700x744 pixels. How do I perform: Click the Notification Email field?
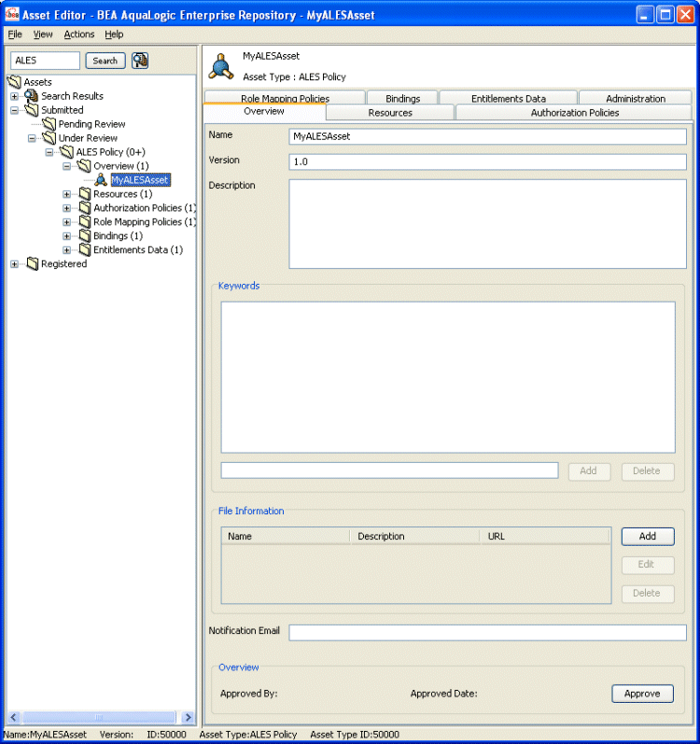click(487, 633)
